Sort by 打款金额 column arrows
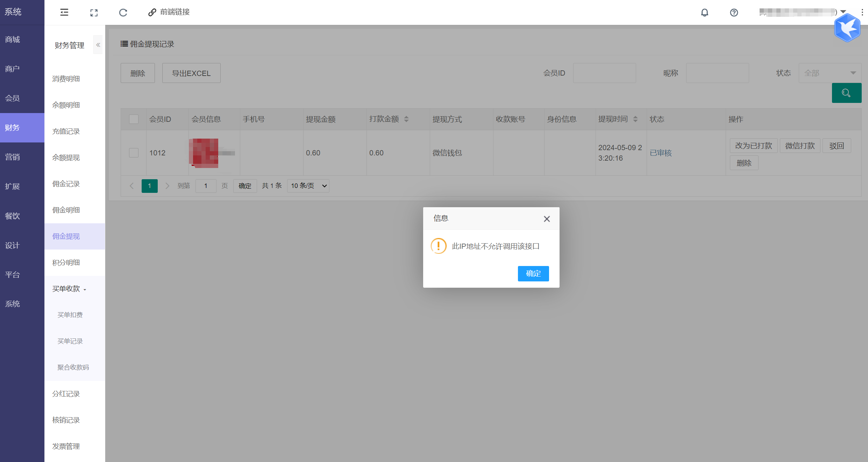 (x=406, y=119)
